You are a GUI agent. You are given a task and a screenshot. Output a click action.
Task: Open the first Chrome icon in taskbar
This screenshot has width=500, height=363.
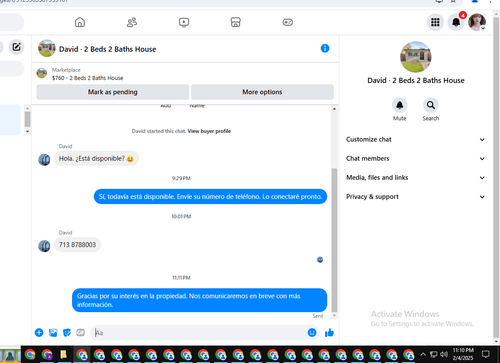pos(30,354)
